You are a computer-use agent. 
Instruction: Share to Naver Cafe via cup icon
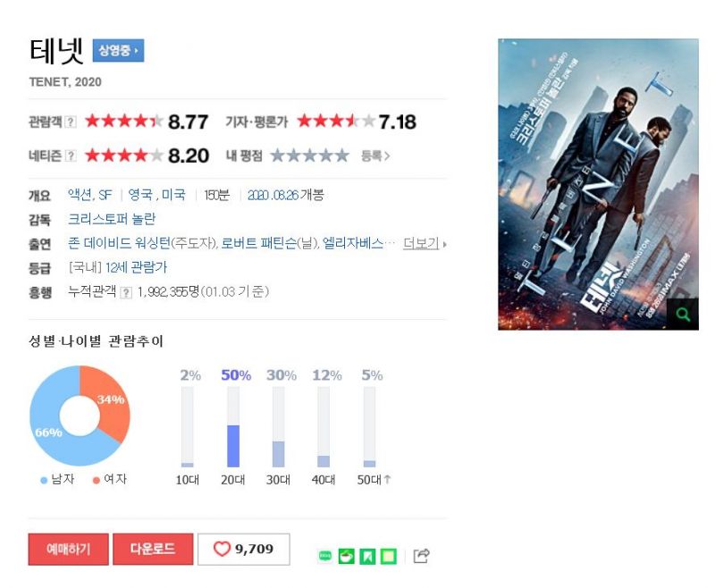346,556
